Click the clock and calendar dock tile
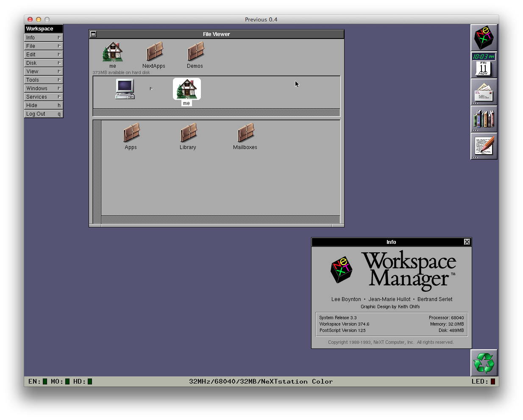The height and width of the screenshot is (420, 523). click(x=484, y=65)
